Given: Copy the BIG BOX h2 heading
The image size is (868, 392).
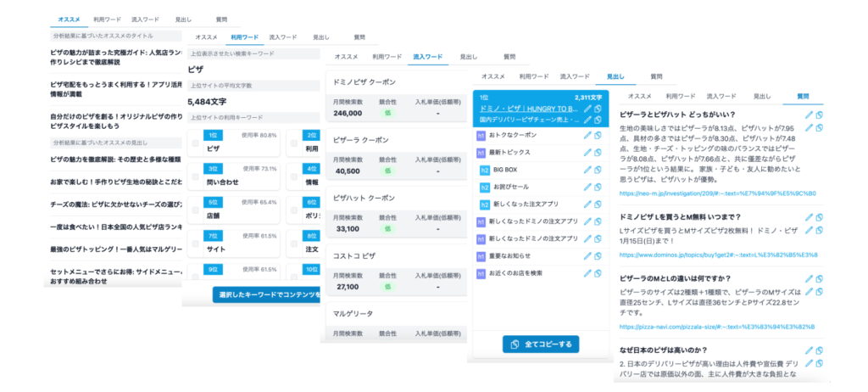Looking at the screenshot, I should point(598,170).
